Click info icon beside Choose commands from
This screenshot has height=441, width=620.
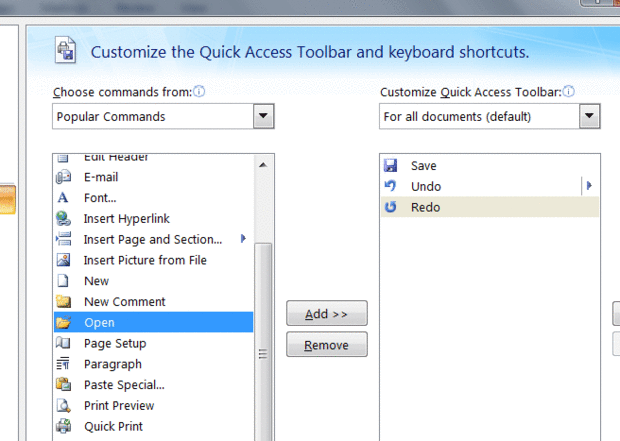pyautogui.click(x=199, y=92)
